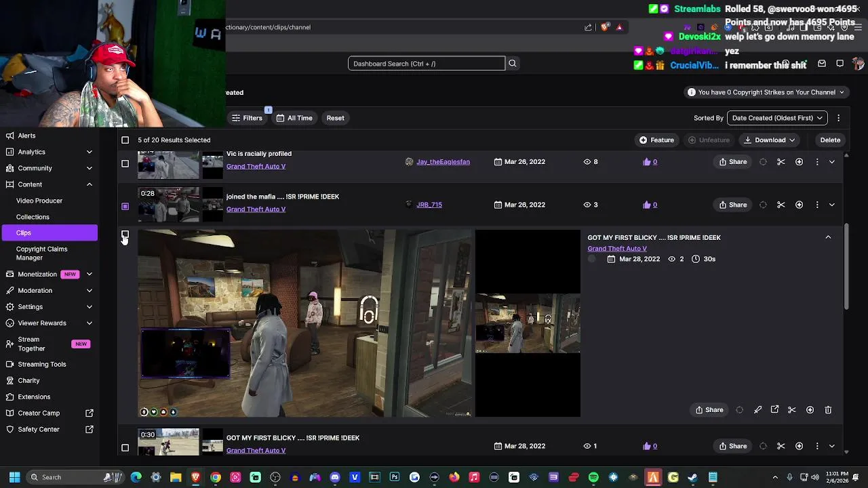Click scissors icon in the last clip row
Screen dimensions: 868x488
pos(781,446)
